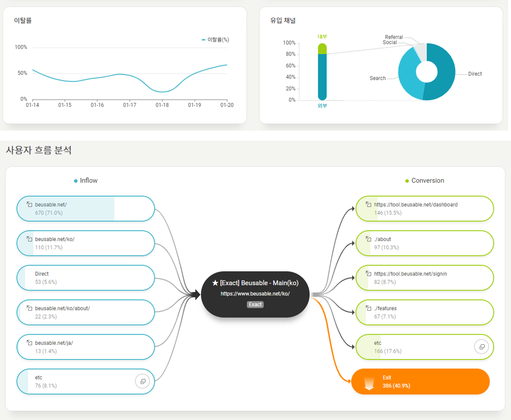This screenshot has width=511, height=420.
Task: Click the 146 (15.5%) conversion value
Action: tap(388, 213)
